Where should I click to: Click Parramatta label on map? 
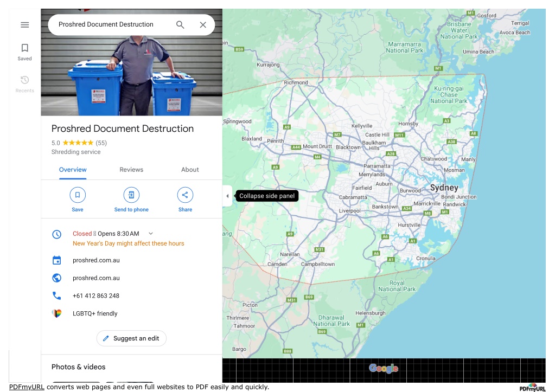click(377, 166)
